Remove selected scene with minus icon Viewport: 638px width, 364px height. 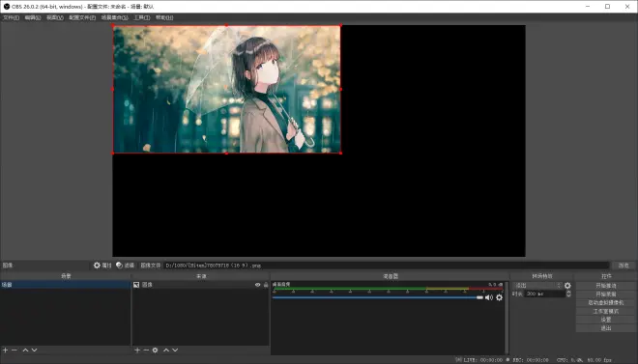pyautogui.click(x=14, y=350)
